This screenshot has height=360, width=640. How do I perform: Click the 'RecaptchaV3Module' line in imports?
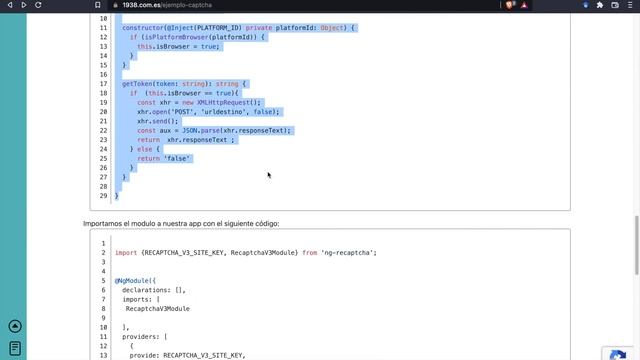(x=158, y=309)
